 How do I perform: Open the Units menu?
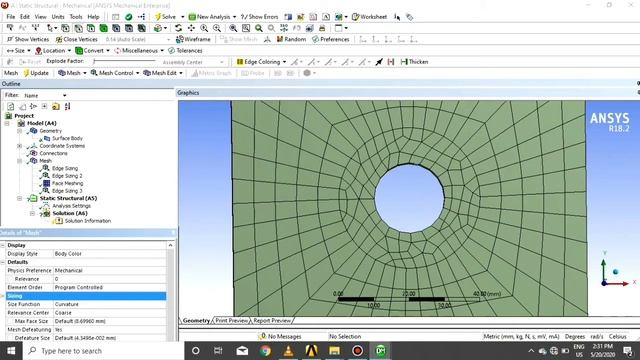58,17
